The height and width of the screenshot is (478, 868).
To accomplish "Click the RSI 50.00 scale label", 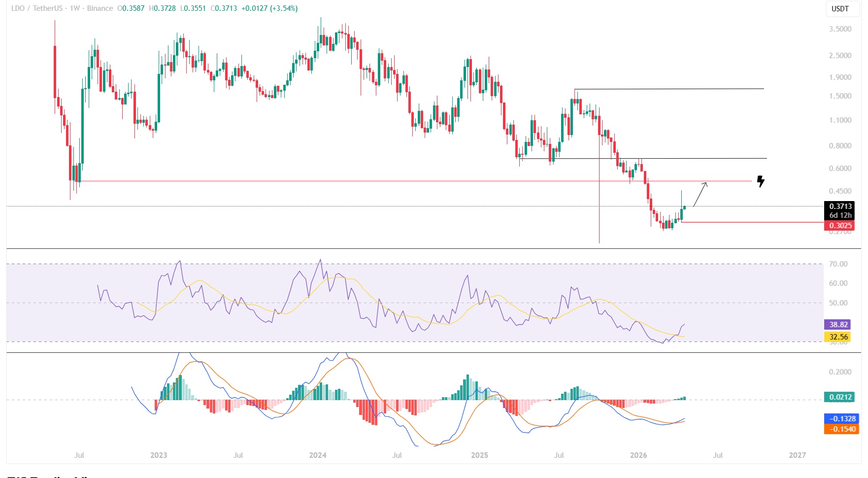I will click(x=838, y=303).
